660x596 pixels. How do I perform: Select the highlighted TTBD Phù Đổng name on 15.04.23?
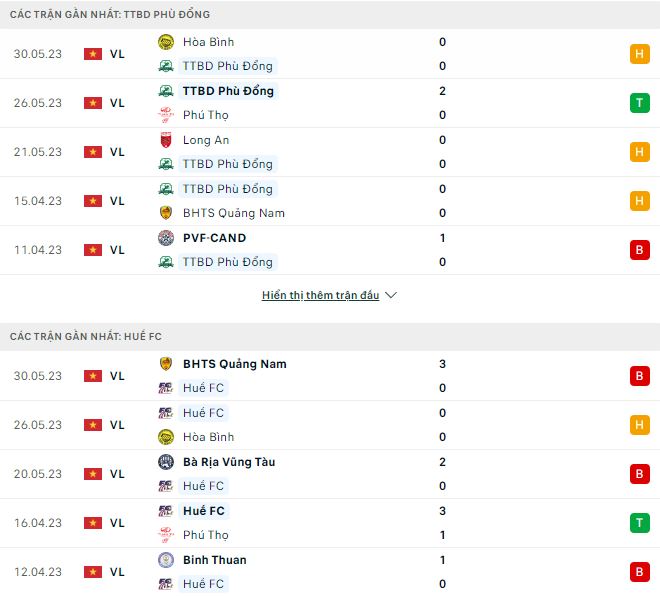pos(227,189)
